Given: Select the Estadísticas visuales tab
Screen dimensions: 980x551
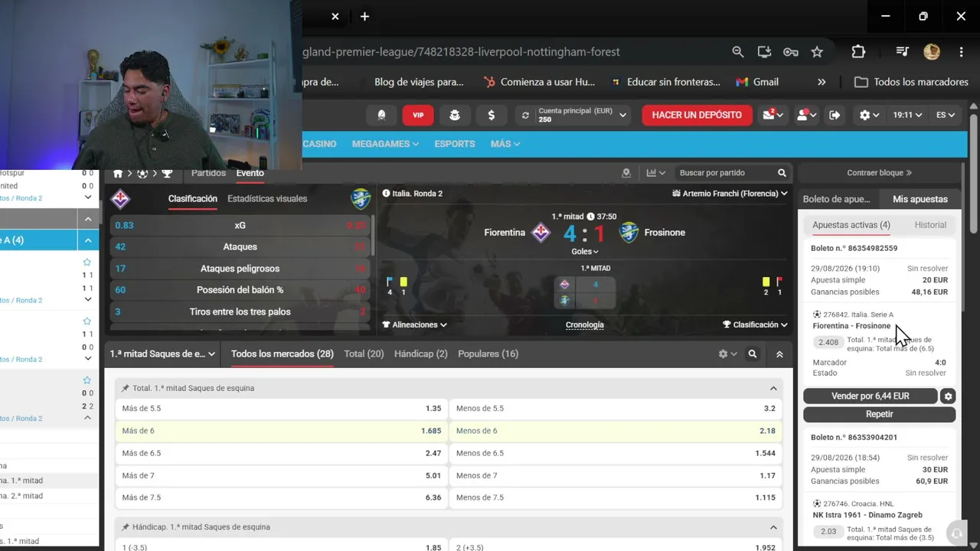Looking at the screenshot, I should [x=267, y=198].
